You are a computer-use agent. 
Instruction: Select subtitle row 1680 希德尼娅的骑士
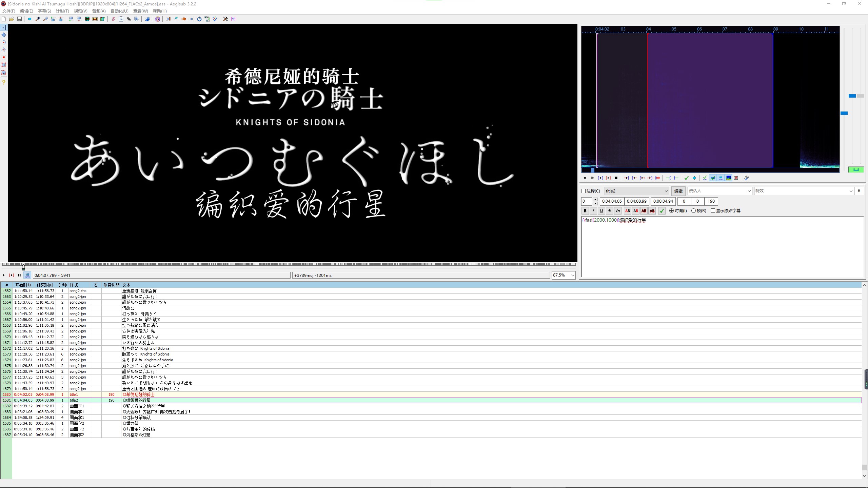tap(431, 394)
